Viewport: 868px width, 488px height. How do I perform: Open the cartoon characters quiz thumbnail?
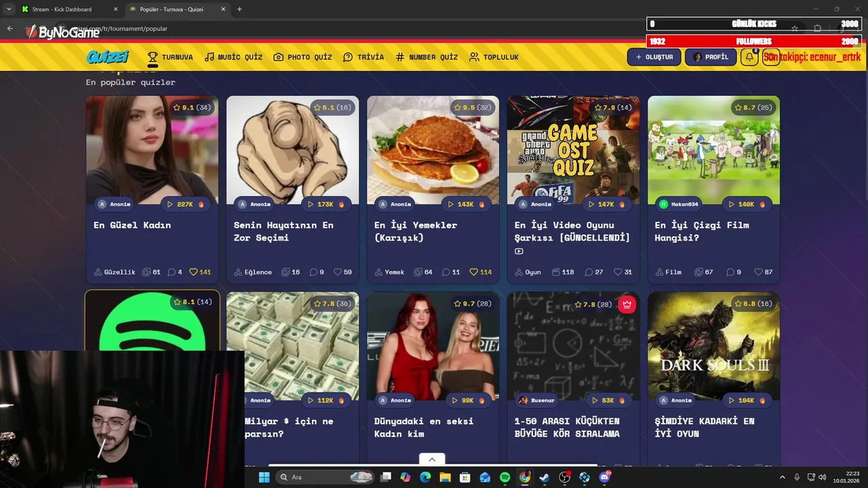click(713, 150)
